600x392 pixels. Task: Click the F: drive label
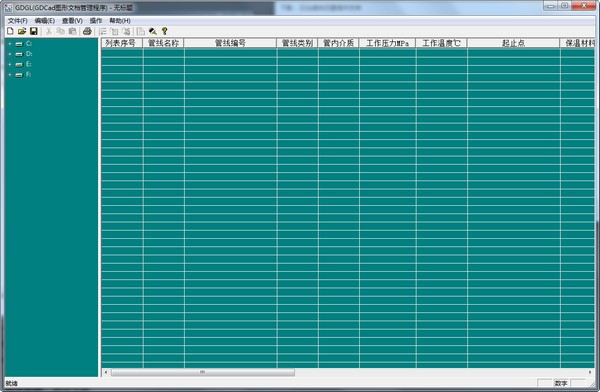coord(29,75)
